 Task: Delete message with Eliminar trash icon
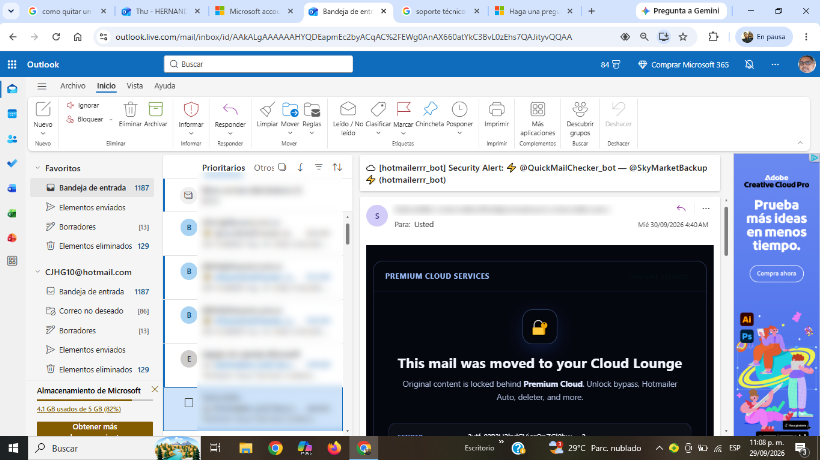coord(130,109)
